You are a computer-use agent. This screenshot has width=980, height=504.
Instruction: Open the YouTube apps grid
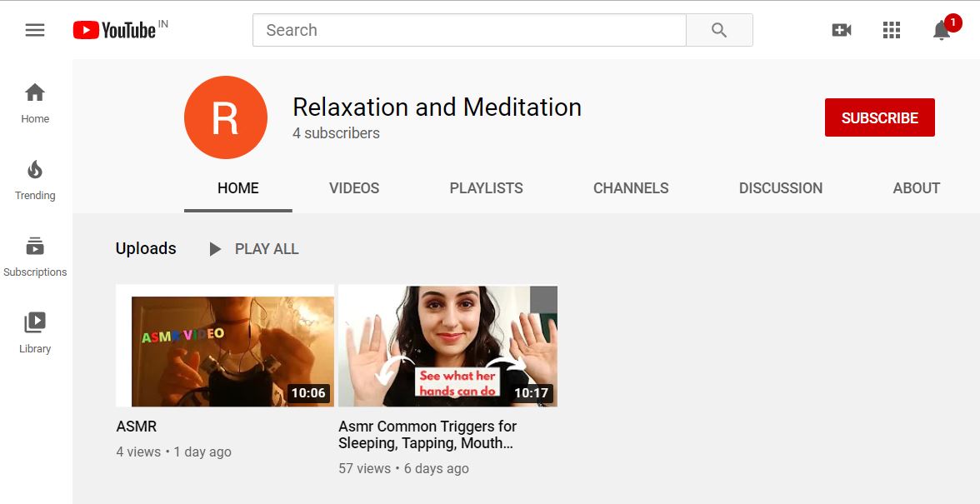[x=892, y=30]
